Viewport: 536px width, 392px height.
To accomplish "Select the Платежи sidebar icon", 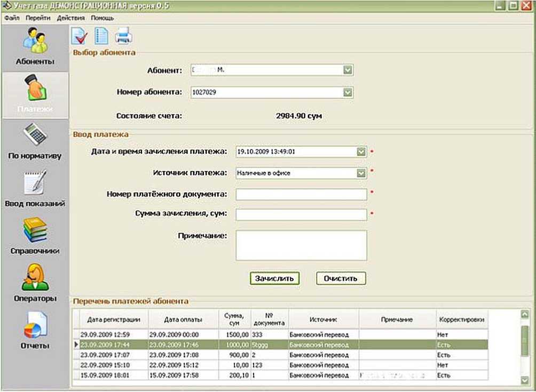I will [35, 94].
